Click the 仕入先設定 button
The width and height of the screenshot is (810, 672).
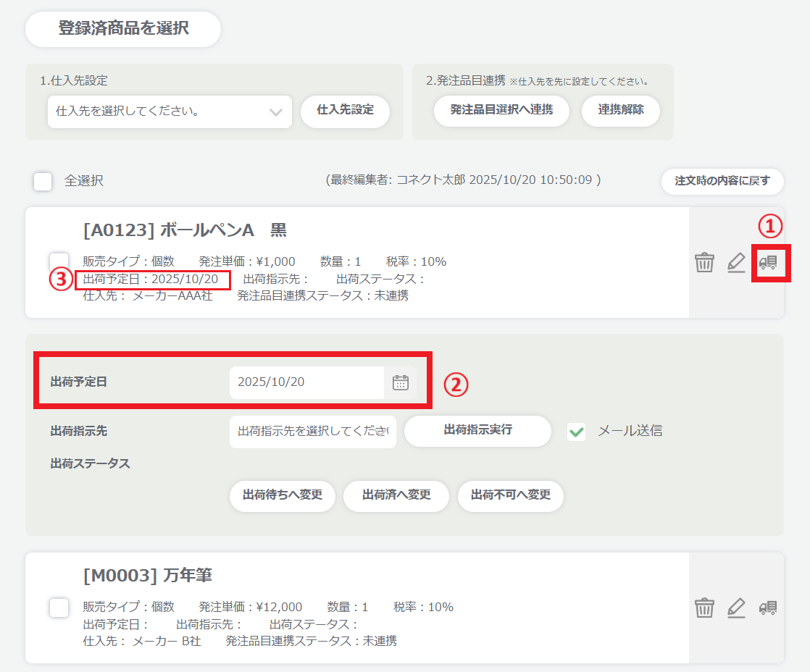click(345, 111)
